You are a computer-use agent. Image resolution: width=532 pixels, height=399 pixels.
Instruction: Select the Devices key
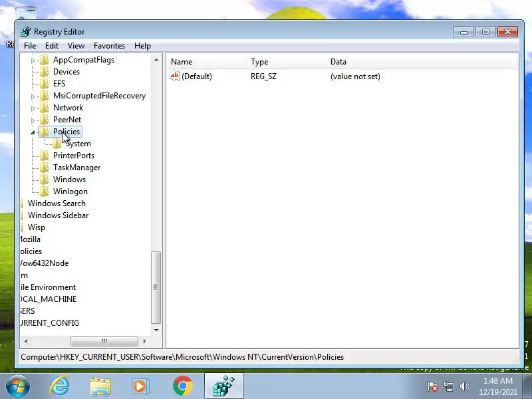coord(66,72)
